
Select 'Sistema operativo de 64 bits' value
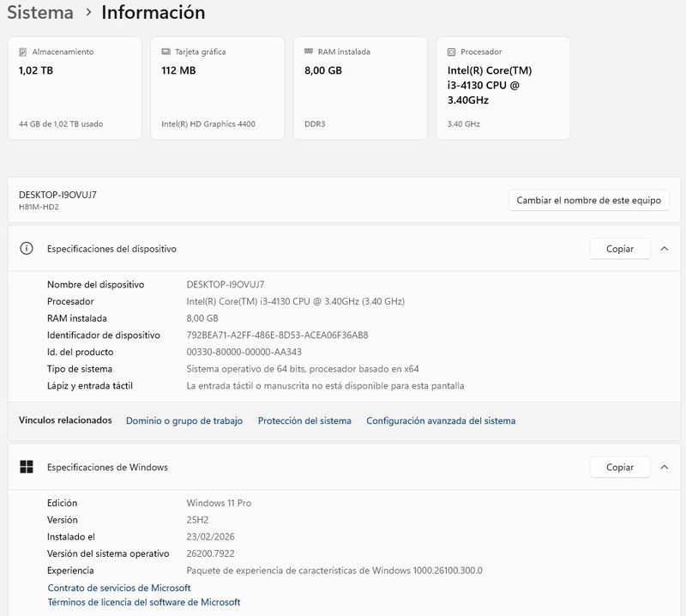coord(303,369)
